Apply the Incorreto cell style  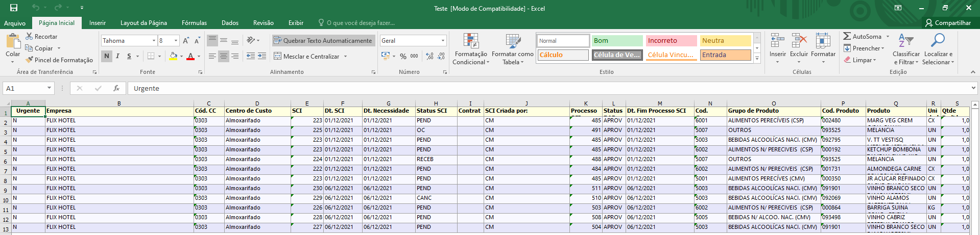(x=671, y=40)
